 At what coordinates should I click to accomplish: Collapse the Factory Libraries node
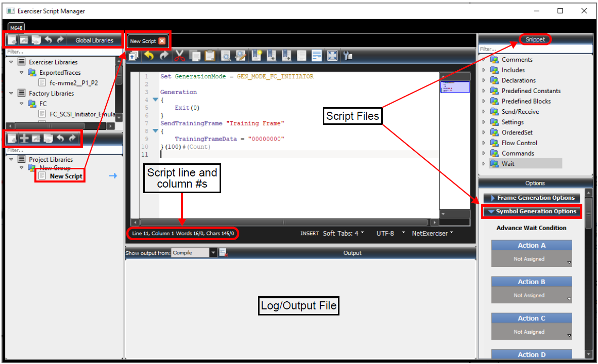pos(11,93)
